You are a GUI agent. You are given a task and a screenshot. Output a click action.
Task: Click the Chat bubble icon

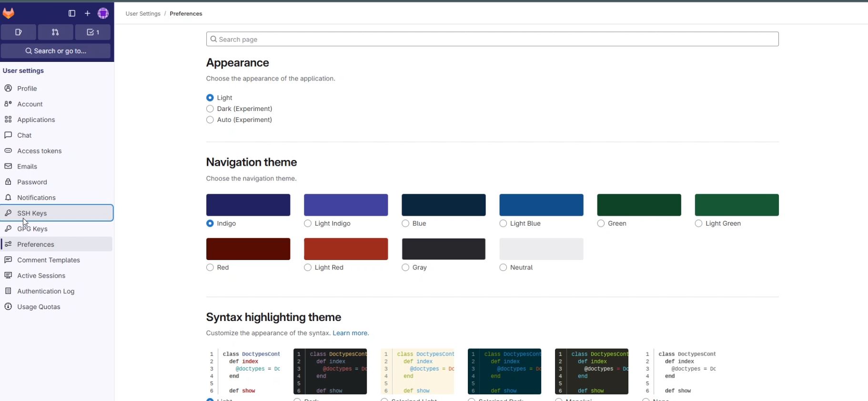[x=8, y=135]
